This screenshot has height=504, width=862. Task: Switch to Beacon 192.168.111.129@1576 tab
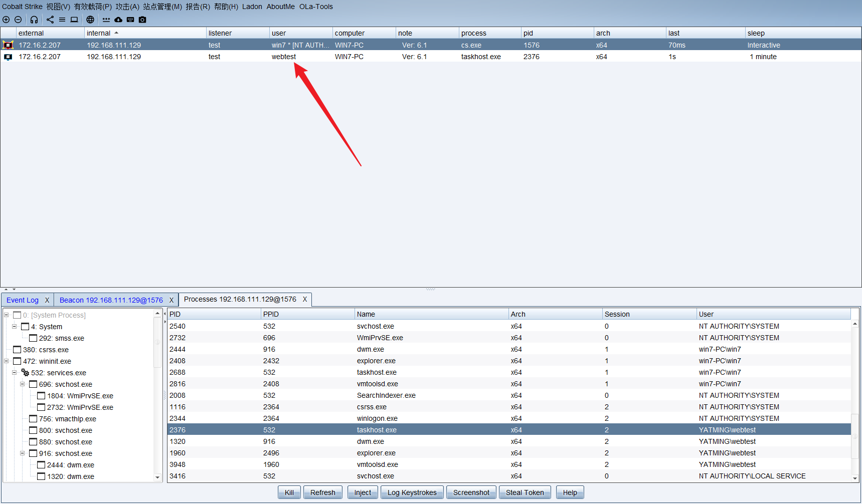(111, 300)
